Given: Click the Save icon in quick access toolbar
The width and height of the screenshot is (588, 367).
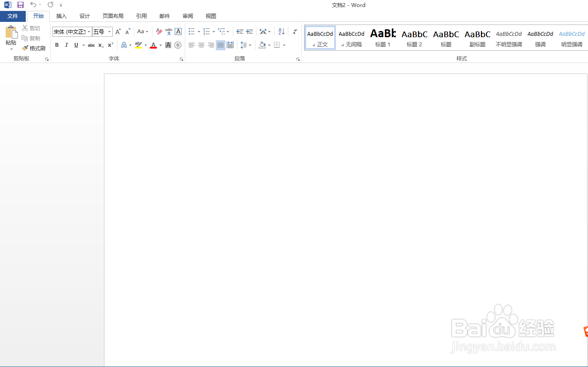Looking at the screenshot, I should (20, 5).
